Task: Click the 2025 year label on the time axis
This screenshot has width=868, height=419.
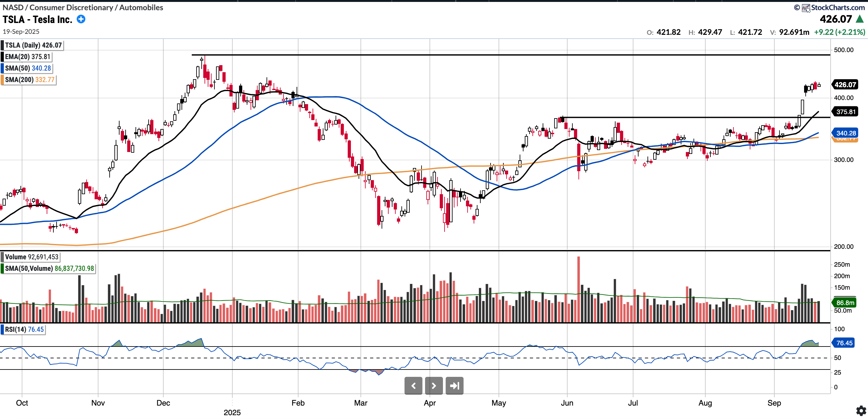Action: (232, 412)
